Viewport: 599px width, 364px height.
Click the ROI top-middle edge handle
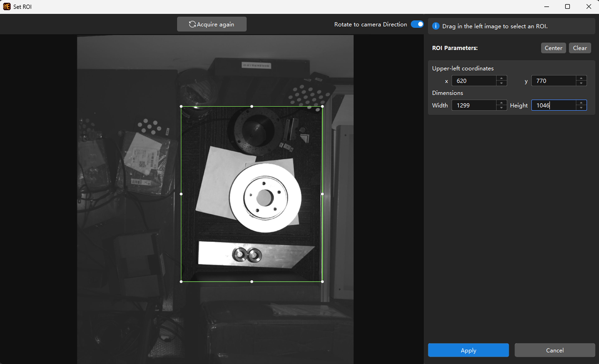(x=252, y=106)
